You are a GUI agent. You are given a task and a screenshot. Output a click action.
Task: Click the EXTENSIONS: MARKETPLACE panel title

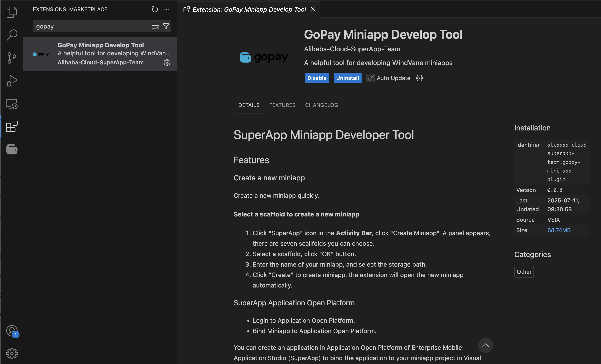pyautogui.click(x=70, y=9)
